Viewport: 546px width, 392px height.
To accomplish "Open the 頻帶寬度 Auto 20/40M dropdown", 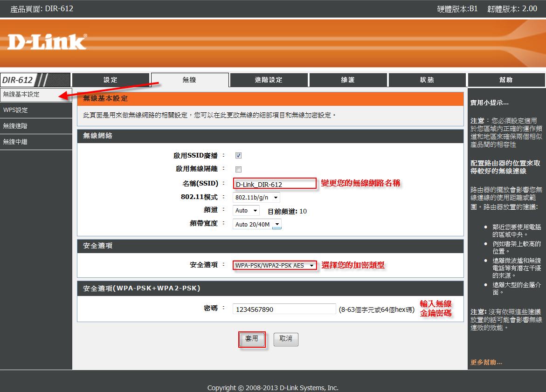I will tap(257, 224).
